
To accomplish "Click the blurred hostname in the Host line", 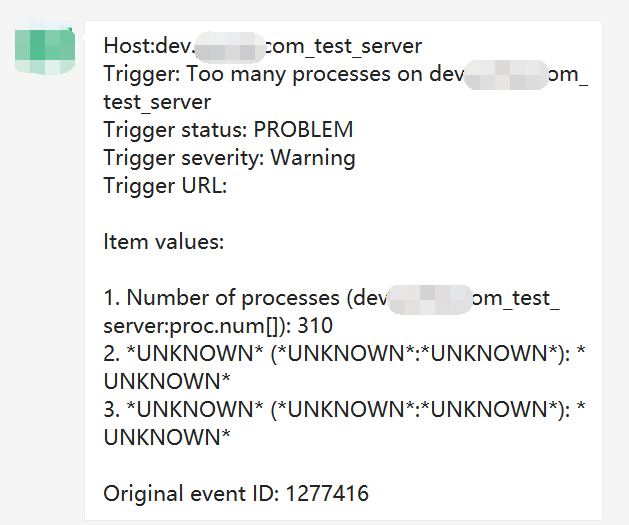I will 228,46.
